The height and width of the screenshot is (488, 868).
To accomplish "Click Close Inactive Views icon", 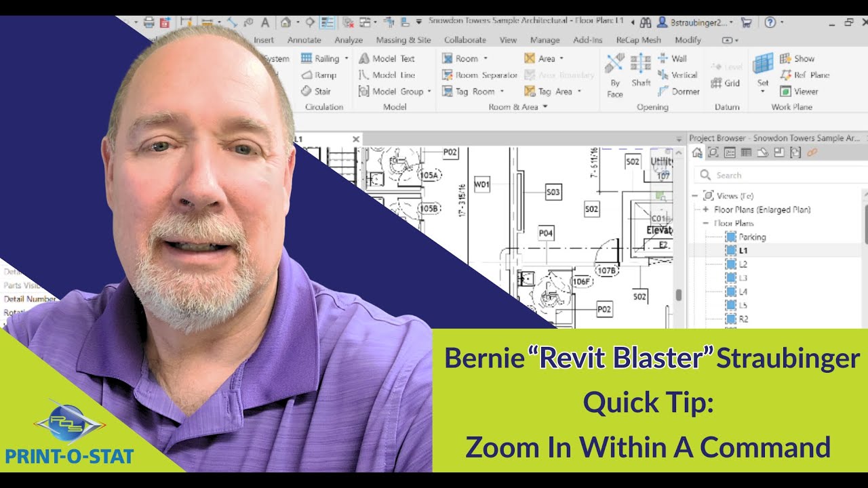I will point(348,22).
